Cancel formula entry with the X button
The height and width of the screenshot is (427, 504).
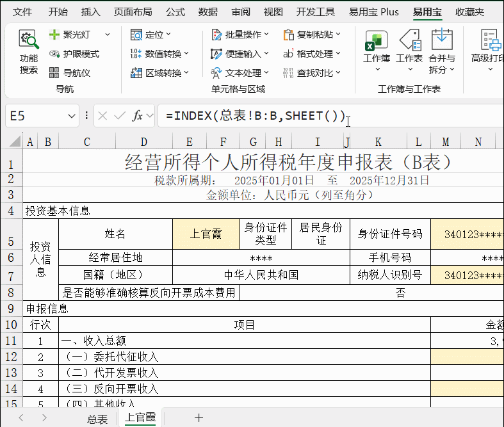pyautogui.click(x=102, y=116)
